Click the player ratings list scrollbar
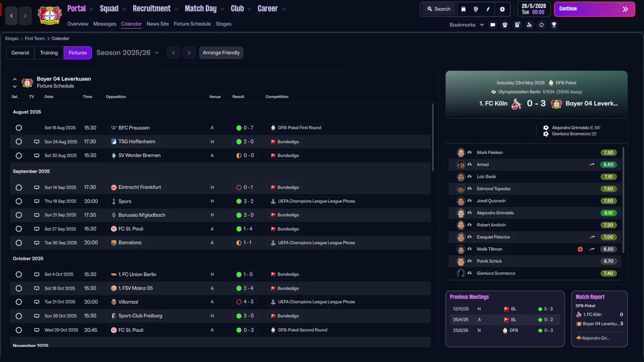Image resolution: width=644 pixels, height=362 pixels. coord(623,200)
